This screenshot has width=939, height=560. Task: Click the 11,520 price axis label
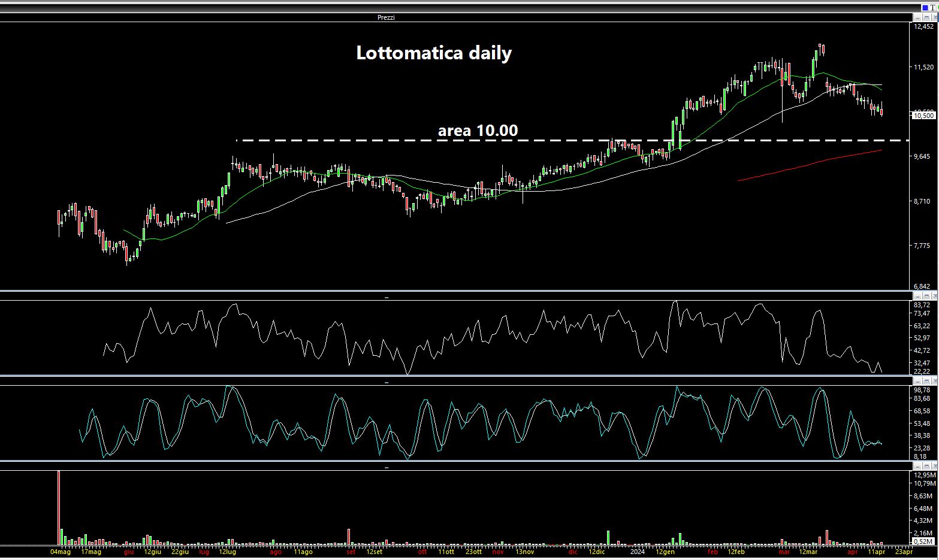[923, 67]
